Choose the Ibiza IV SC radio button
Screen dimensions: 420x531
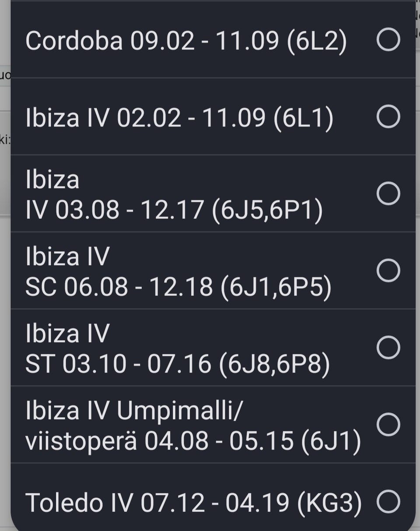point(388,270)
